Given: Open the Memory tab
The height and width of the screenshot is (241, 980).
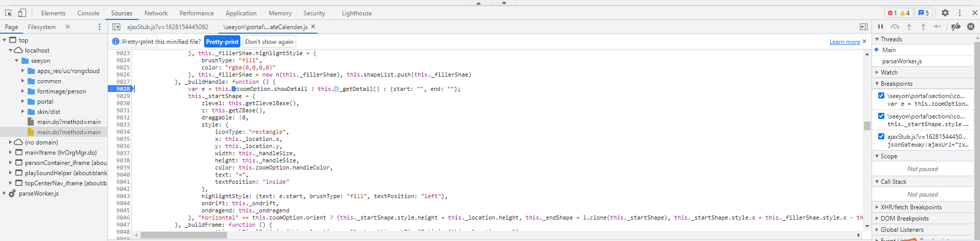Looking at the screenshot, I should (280, 13).
